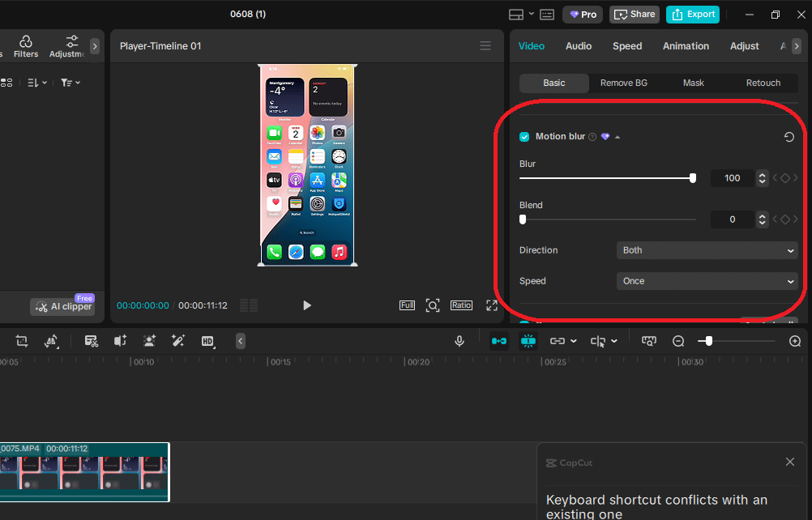The width and height of the screenshot is (812, 520).
Task: Collapse the timeline toolbar tools chevron
Action: [x=241, y=341]
